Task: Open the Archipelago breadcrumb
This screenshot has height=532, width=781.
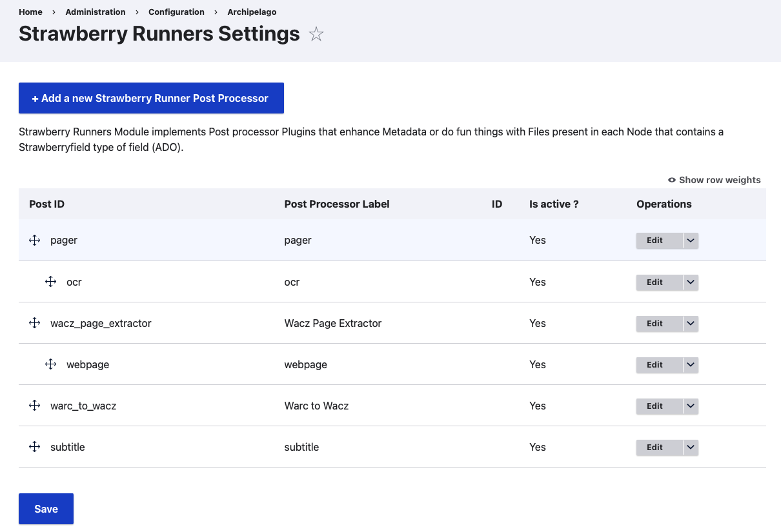Action: (x=252, y=12)
